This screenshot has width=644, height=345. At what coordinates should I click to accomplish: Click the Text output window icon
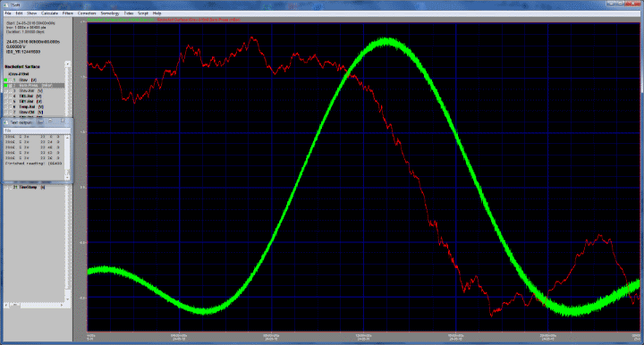point(5,122)
